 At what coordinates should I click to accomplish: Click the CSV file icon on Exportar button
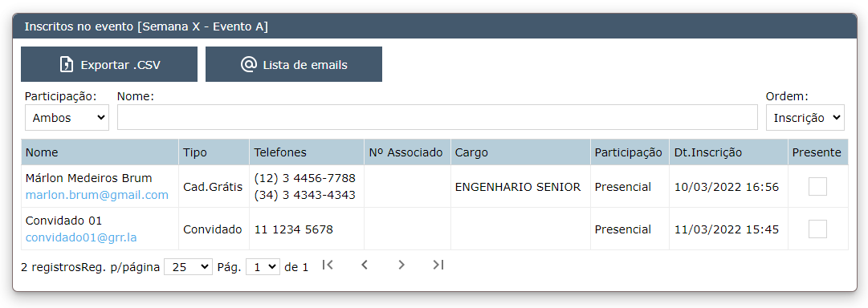(x=67, y=65)
